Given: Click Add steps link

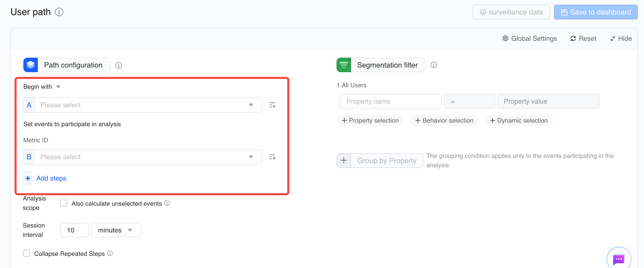Looking at the screenshot, I should 51,178.
